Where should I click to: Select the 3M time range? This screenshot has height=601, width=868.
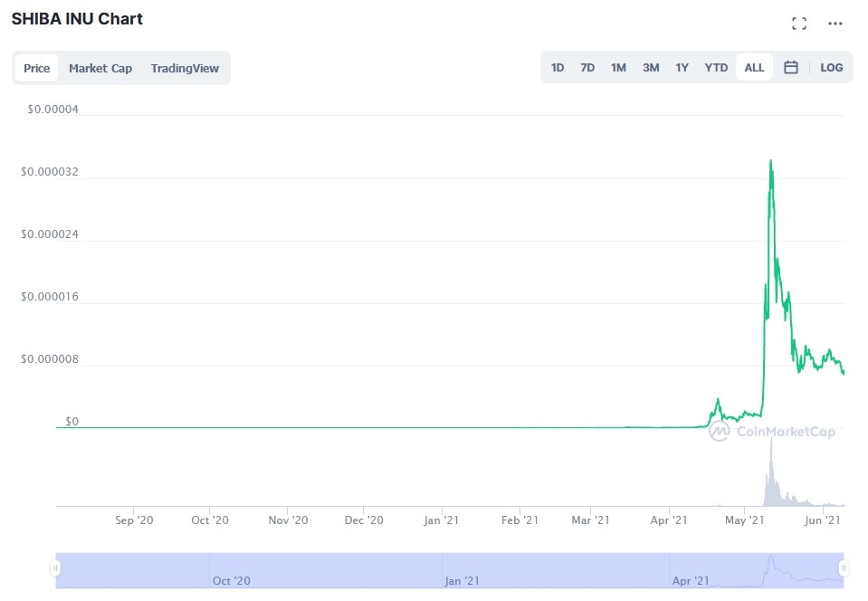pyautogui.click(x=651, y=68)
